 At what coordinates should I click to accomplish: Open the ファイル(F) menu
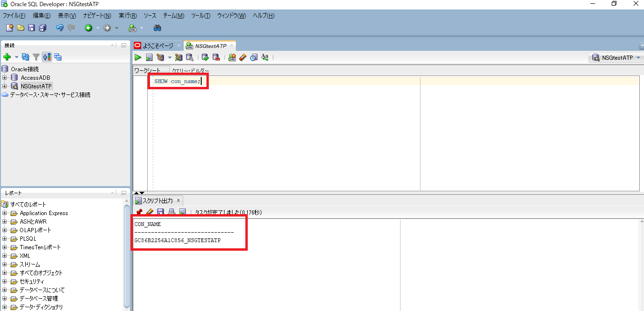(x=14, y=16)
